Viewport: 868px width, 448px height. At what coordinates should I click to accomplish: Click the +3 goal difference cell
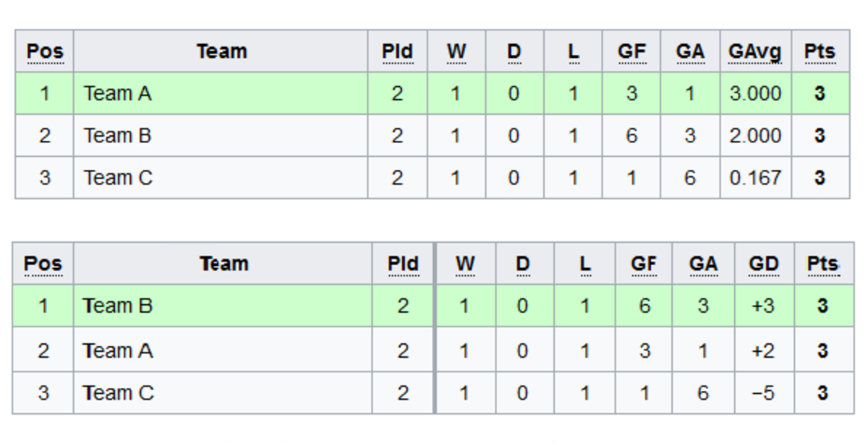pyautogui.click(x=764, y=306)
